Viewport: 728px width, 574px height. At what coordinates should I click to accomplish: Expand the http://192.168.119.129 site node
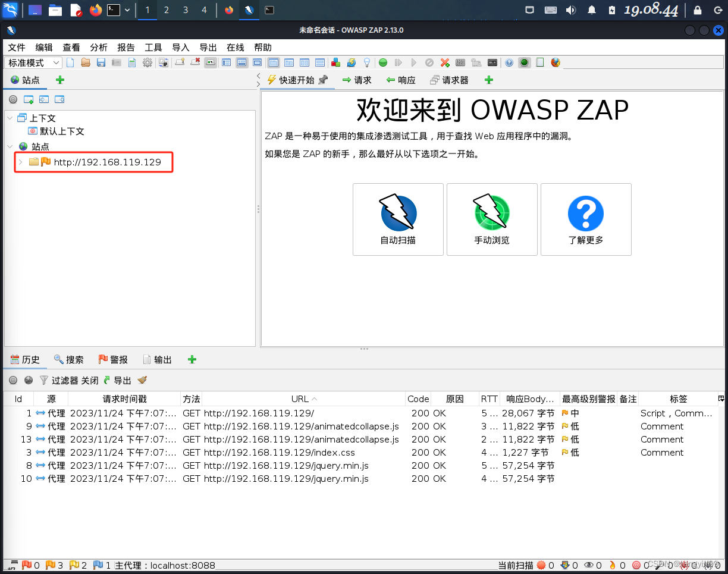coord(20,161)
